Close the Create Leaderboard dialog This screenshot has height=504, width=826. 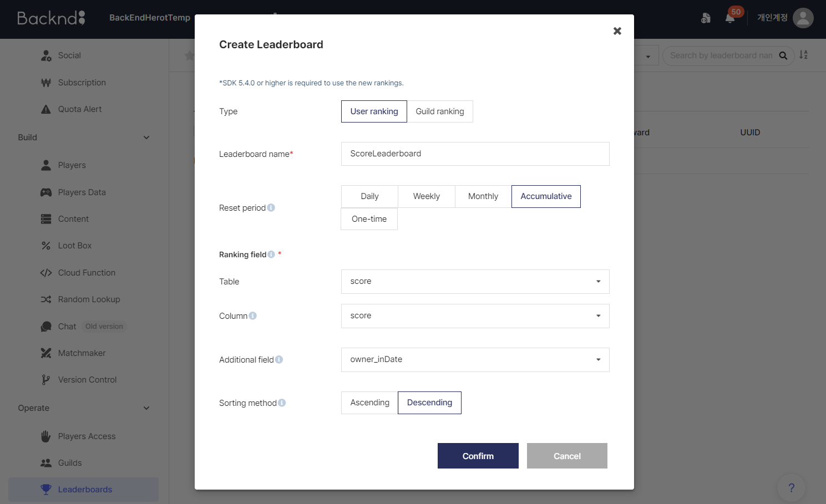click(617, 31)
